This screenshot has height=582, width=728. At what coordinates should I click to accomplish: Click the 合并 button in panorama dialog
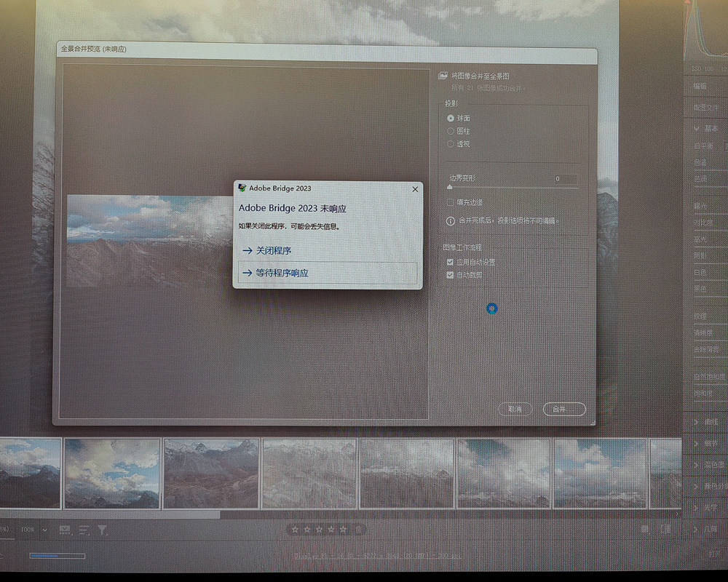(564, 410)
